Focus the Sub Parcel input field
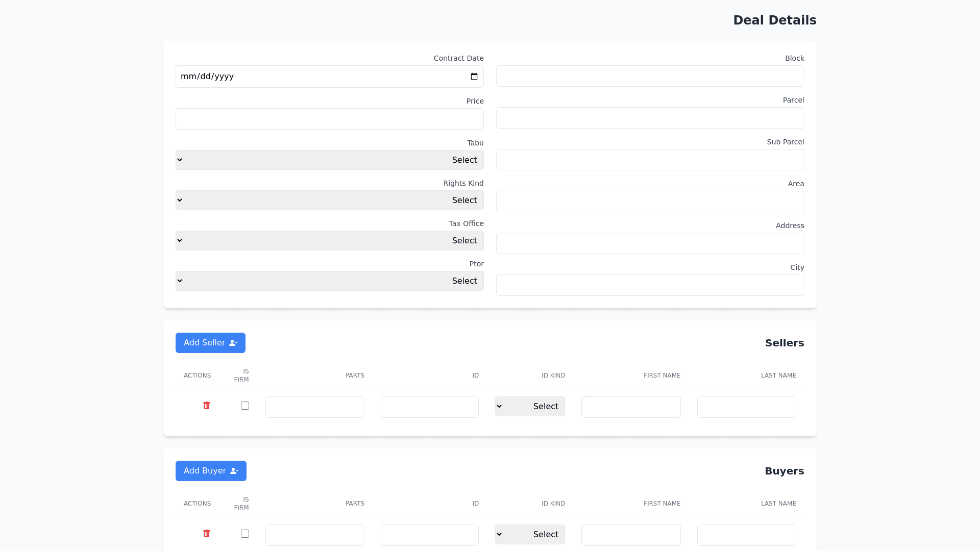980x551 pixels. (650, 160)
